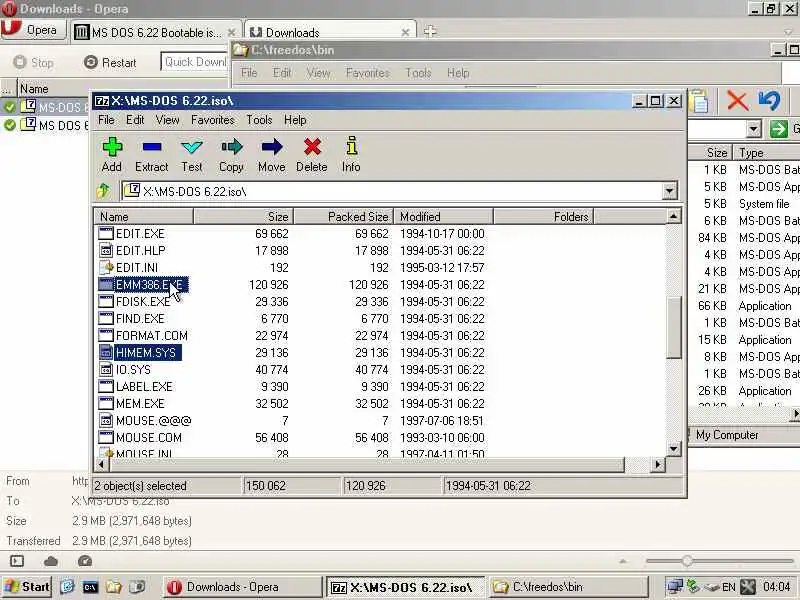Image resolution: width=800 pixels, height=600 pixels.
Task: Click the Opera panel toggle icon
Action: 17,561
